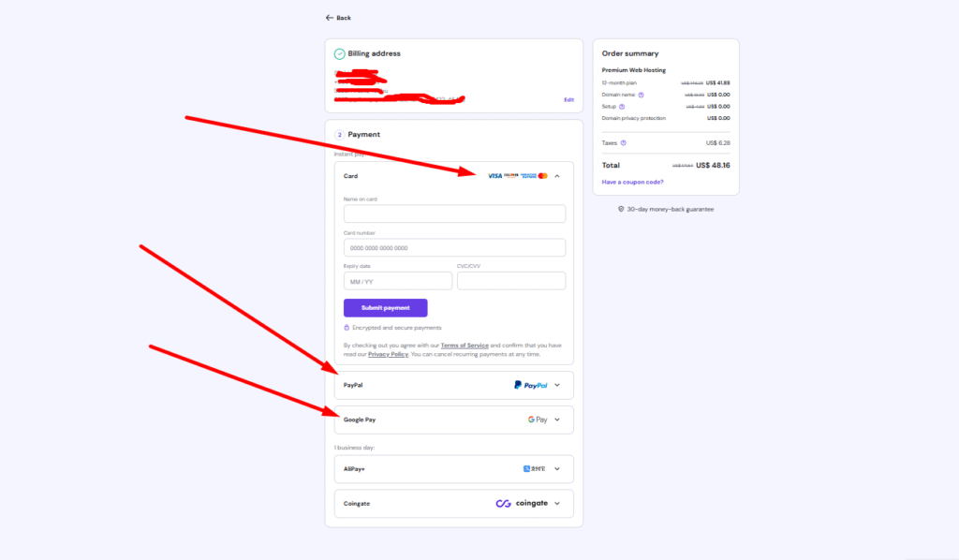Expand the Google Pay payment option
The height and width of the screenshot is (560, 959).
pyautogui.click(x=557, y=420)
